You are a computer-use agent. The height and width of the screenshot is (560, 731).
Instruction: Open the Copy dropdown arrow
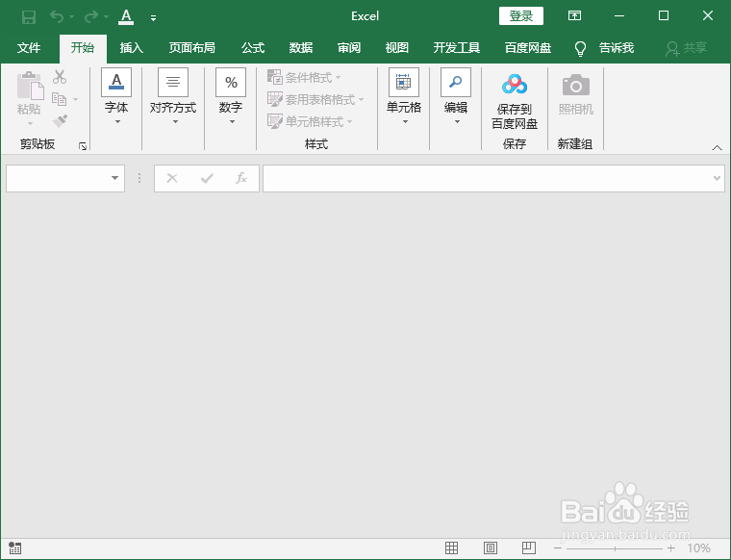click(76, 99)
